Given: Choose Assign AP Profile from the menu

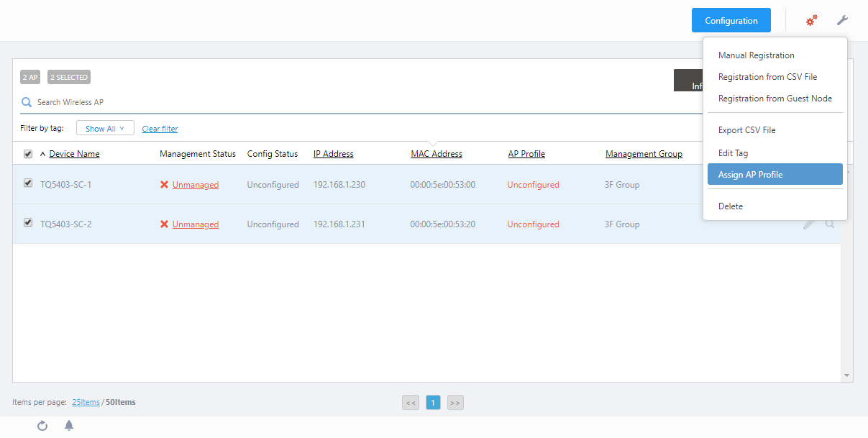Looking at the screenshot, I should [x=775, y=175].
